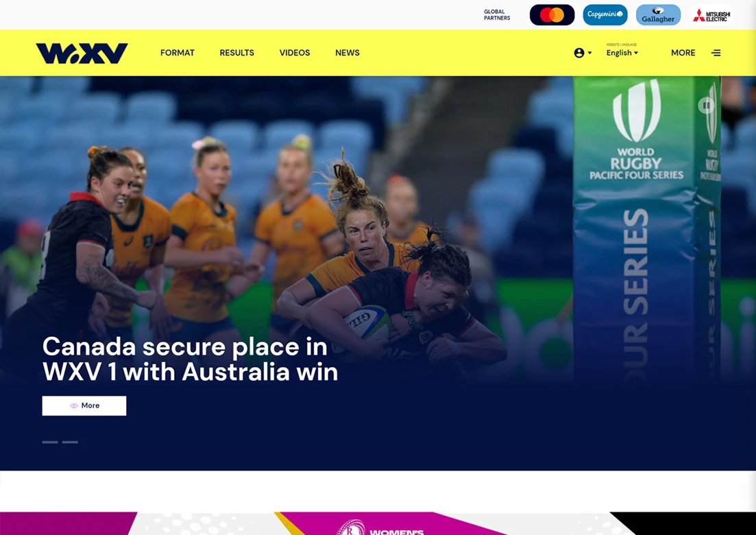Image resolution: width=756 pixels, height=535 pixels.
Task: Click the More button with the eye icon
Action: (x=84, y=406)
